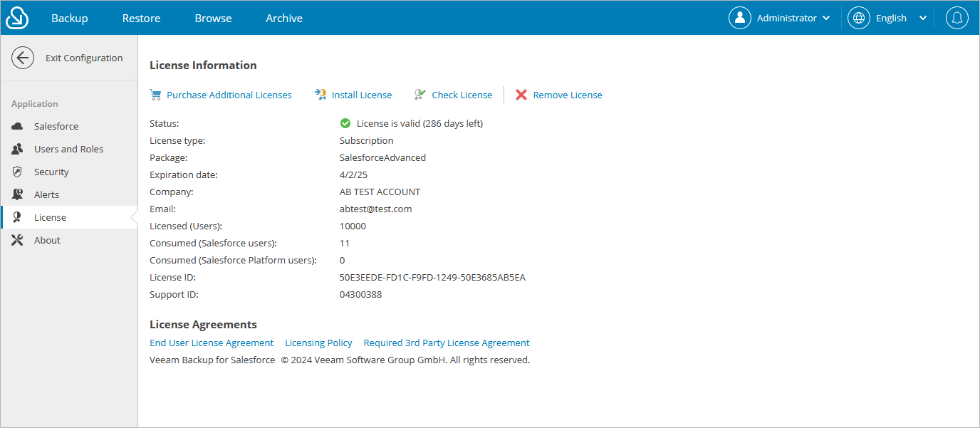Open the End User License Agreement
Viewport: 980px width, 428px height.
212,343
